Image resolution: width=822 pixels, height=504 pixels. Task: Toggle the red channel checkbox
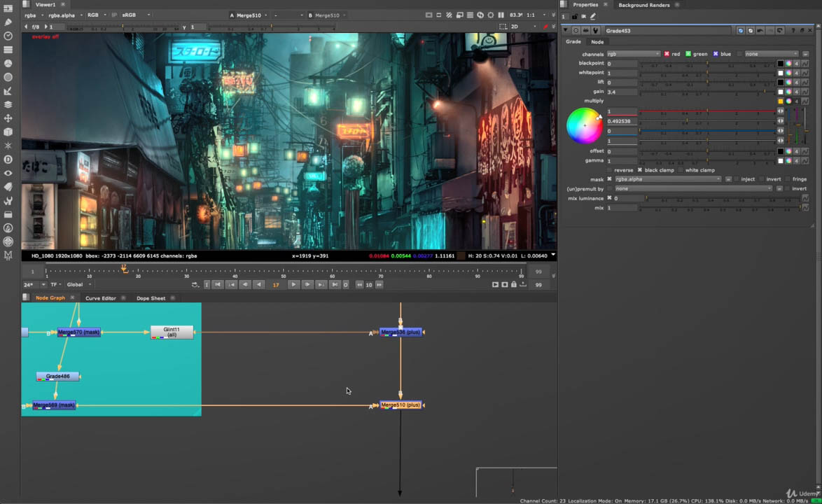tap(667, 54)
